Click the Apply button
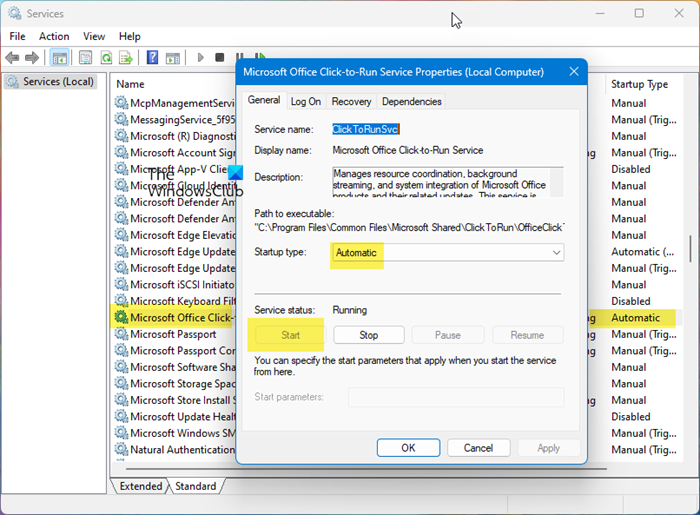 coord(549,448)
